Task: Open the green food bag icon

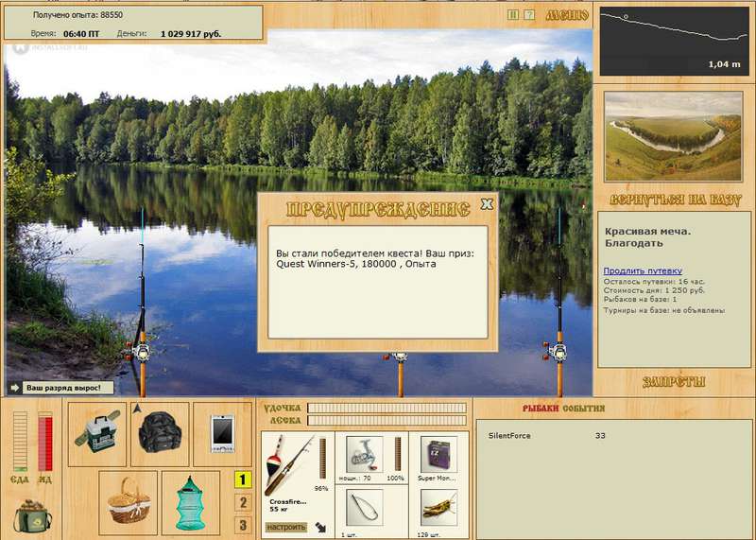Action: [x=32, y=515]
